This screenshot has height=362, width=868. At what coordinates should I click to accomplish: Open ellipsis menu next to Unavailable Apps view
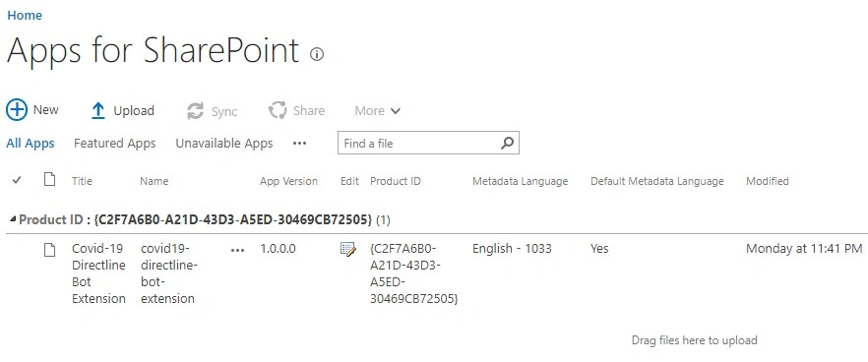coord(299,144)
